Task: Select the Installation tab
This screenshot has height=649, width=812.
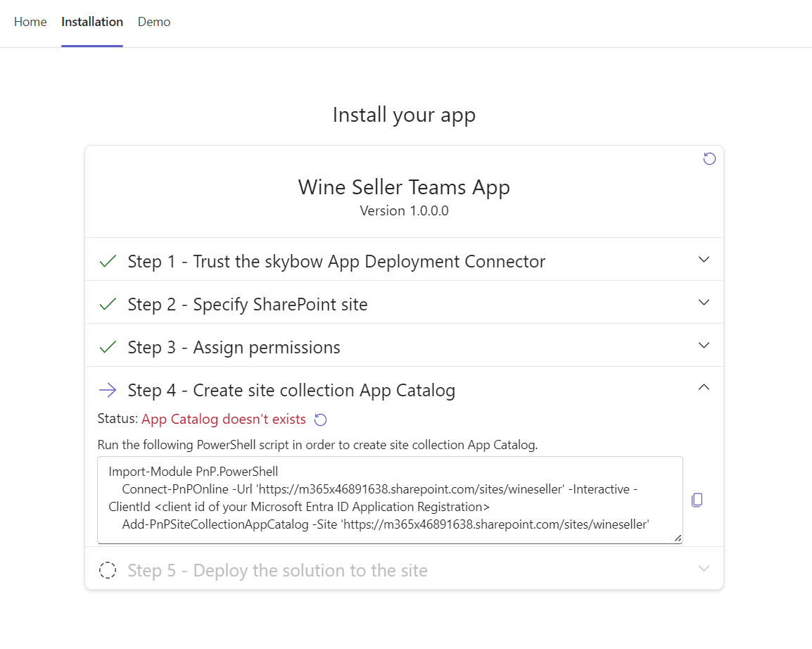Action: (92, 22)
